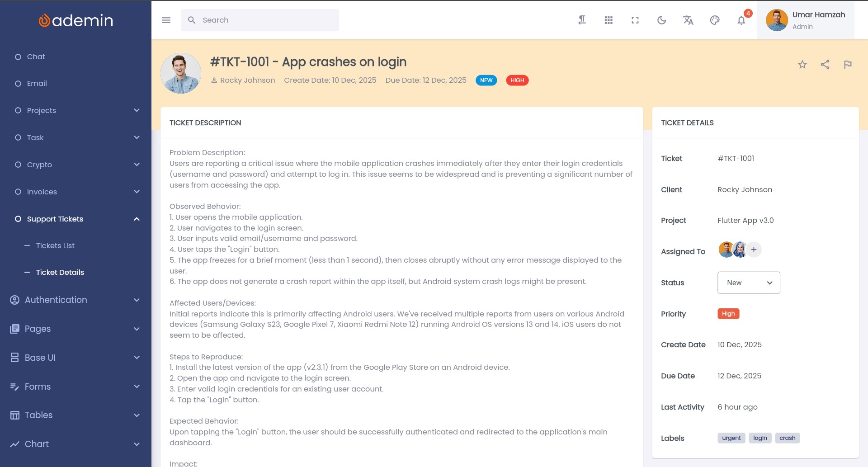This screenshot has width=868, height=467.
Task: Enter fullscreen mode via toolbar icon
Action: (635, 20)
